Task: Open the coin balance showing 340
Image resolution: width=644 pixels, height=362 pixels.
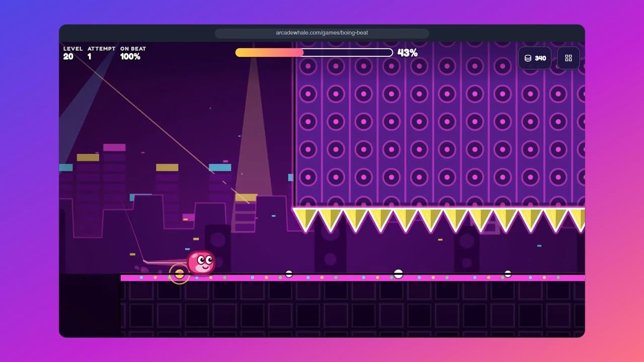Action: coord(535,58)
